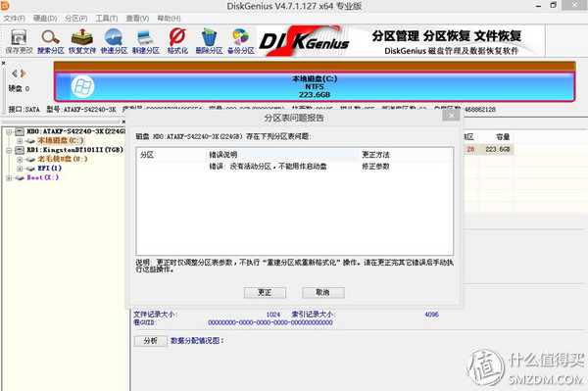
Task: Click the 修正参数 correction cell
Action: click(x=375, y=167)
